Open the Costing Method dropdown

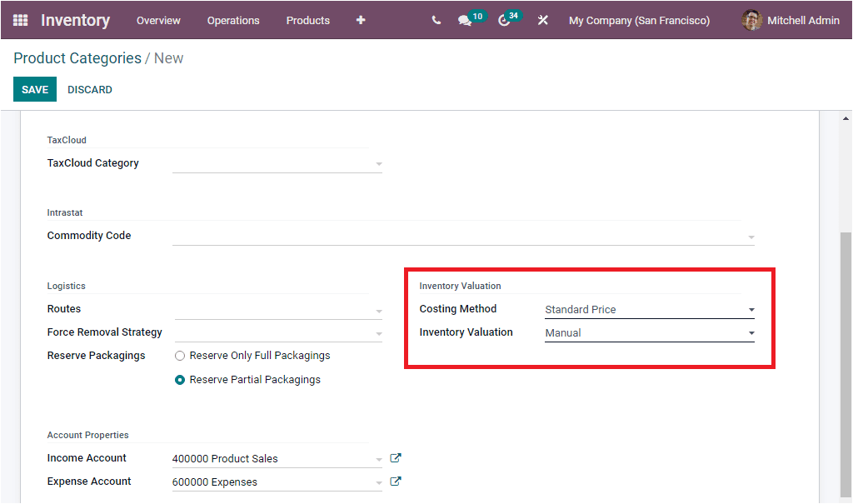pyautogui.click(x=751, y=309)
